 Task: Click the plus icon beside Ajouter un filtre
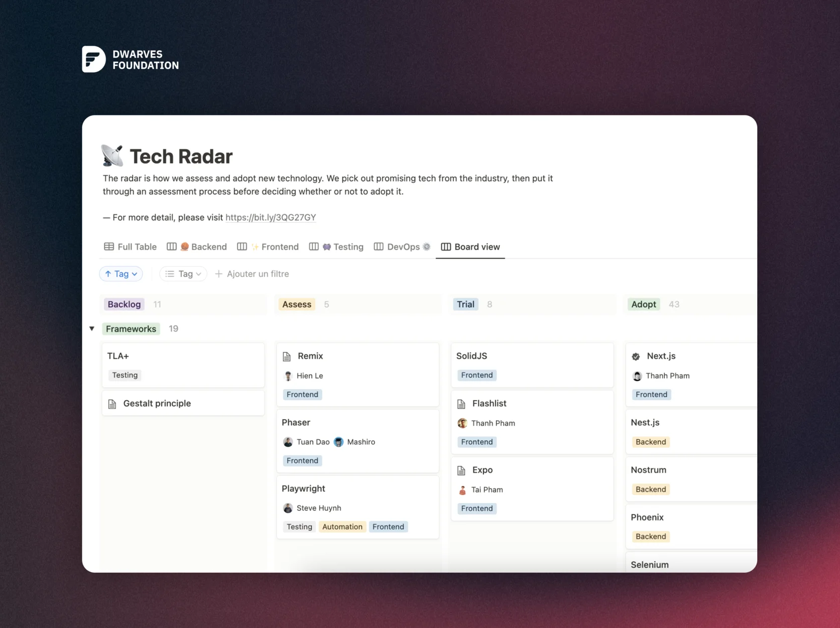(x=218, y=274)
